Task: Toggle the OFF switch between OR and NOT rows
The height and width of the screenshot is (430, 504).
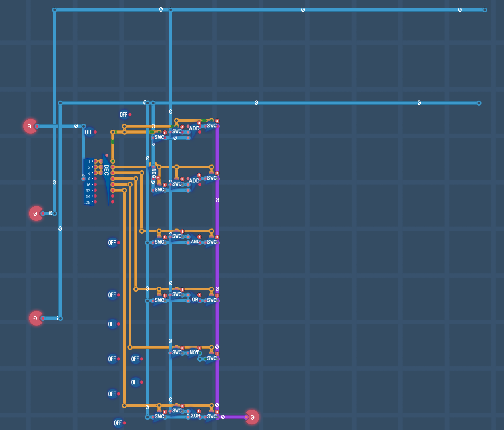Action: 113,324
